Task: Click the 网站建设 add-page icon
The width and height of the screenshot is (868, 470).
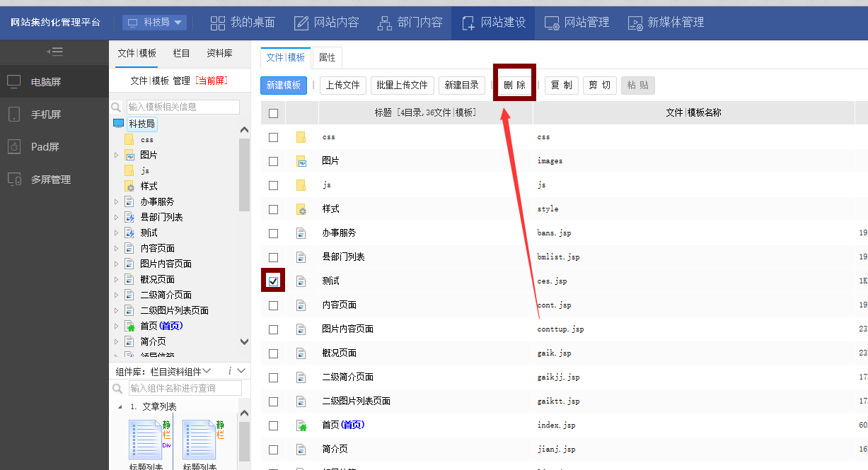Action: coord(468,23)
